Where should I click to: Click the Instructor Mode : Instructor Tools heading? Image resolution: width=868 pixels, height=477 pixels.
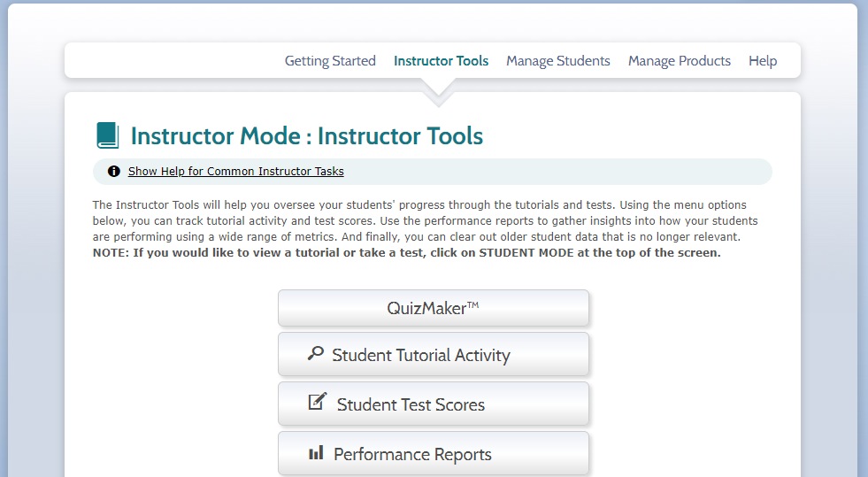pos(306,136)
